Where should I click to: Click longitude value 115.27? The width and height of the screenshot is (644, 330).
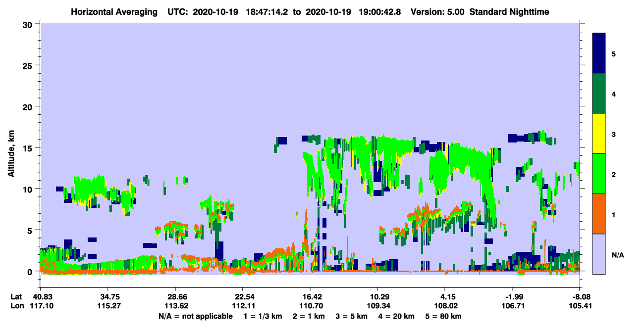pos(108,306)
